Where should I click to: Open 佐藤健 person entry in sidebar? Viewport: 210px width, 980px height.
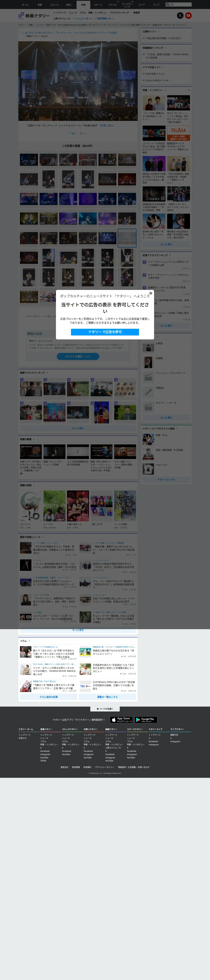point(166,362)
